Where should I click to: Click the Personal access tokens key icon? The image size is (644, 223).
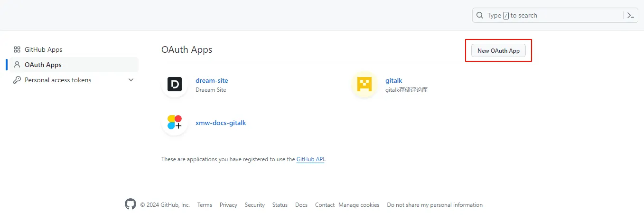point(17,80)
